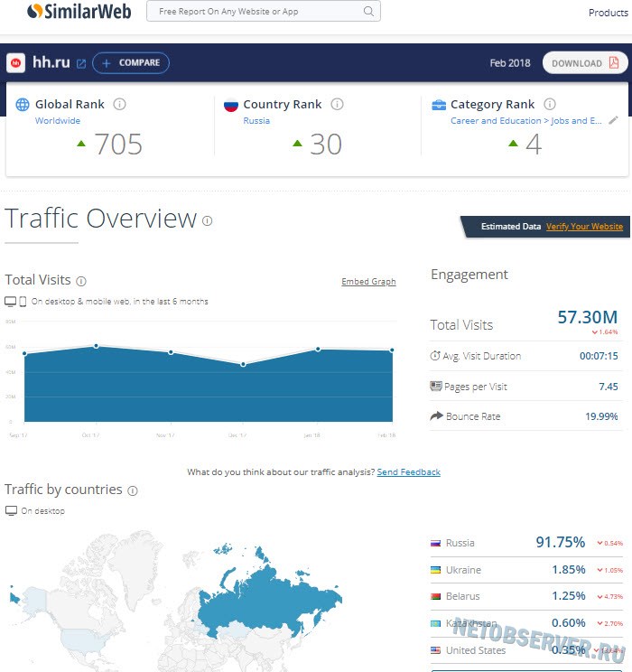Open the Total Visits info icon
Image resolution: width=632 pixels, height=672 pixels.
pyautogui.click(x=81, y=281)
